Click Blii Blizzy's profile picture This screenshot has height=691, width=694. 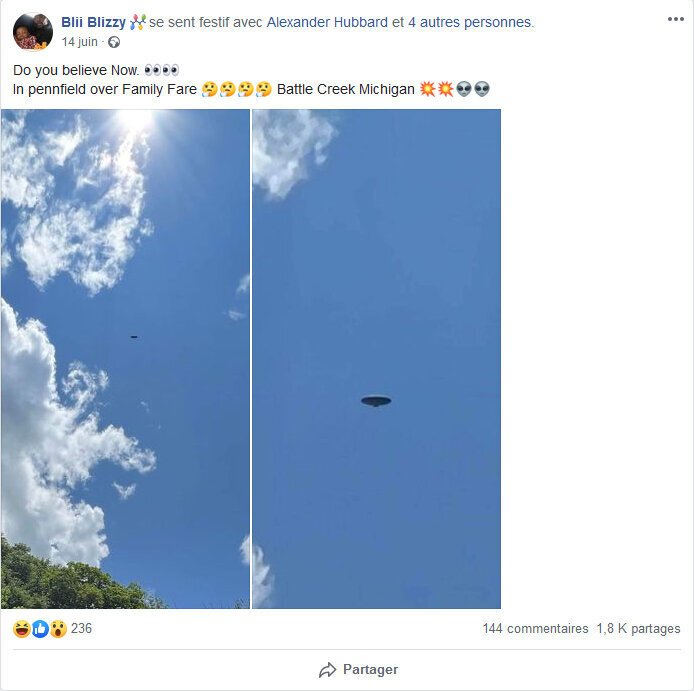32,32
